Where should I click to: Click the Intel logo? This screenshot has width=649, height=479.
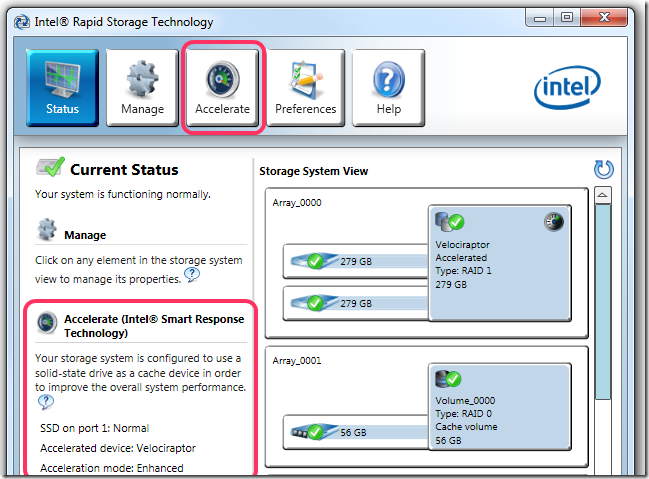pyautogui.click(x=567, y=87)
